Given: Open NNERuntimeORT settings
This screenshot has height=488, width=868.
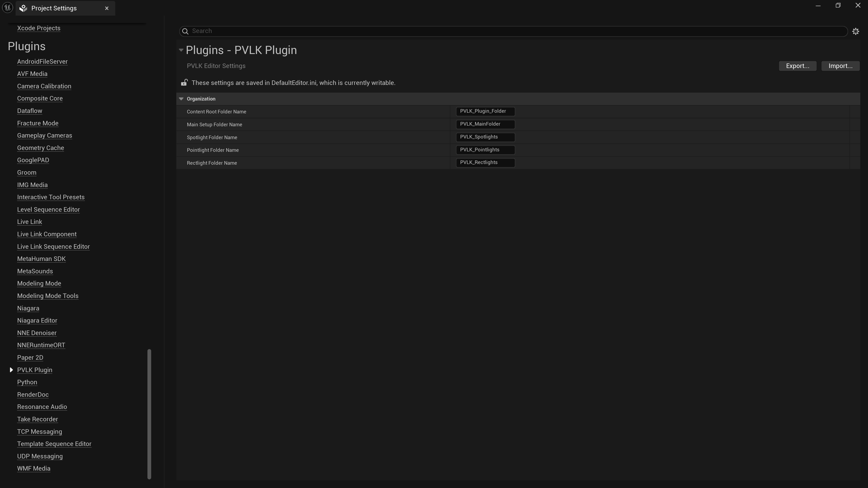Looking at the screenshot, I should 41,345.
